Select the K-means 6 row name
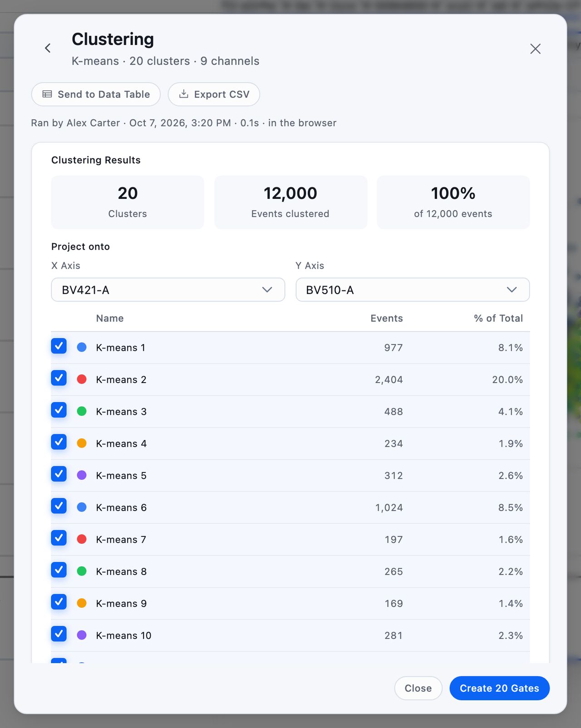The height and width of the screenshot is (728, 581). tap(121, 507)
